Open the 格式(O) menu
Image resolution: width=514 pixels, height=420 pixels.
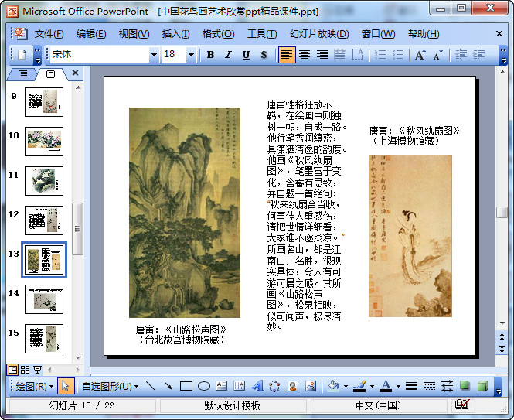218,34
